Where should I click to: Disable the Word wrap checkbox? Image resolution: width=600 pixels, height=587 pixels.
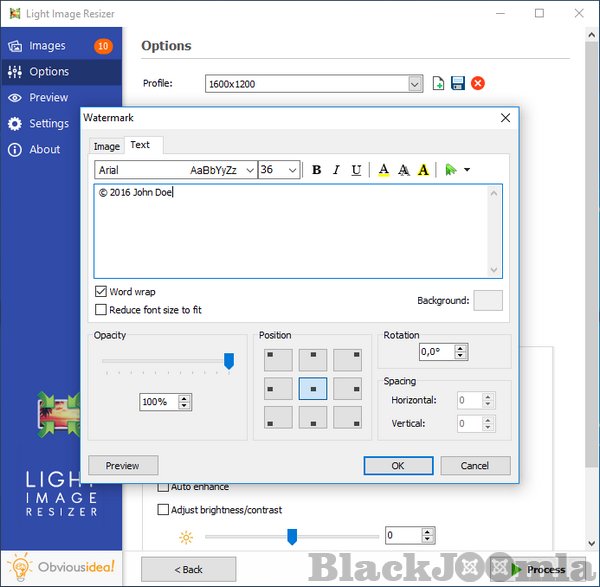[101, 292]
